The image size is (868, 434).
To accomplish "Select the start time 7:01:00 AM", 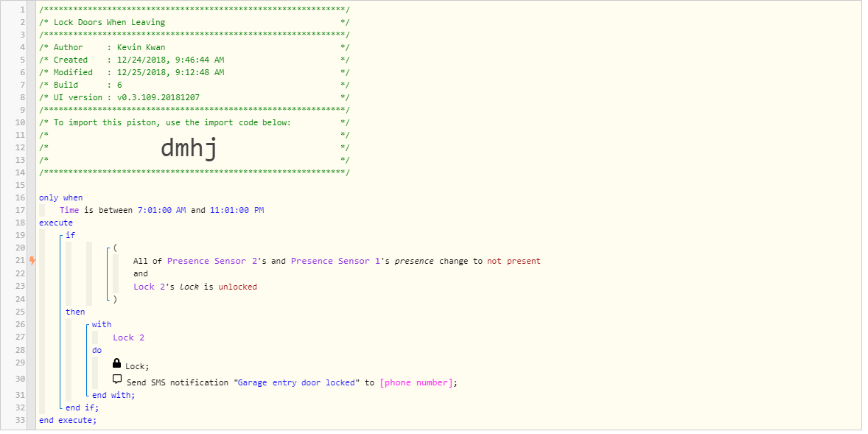I will [x=161, y=210].
